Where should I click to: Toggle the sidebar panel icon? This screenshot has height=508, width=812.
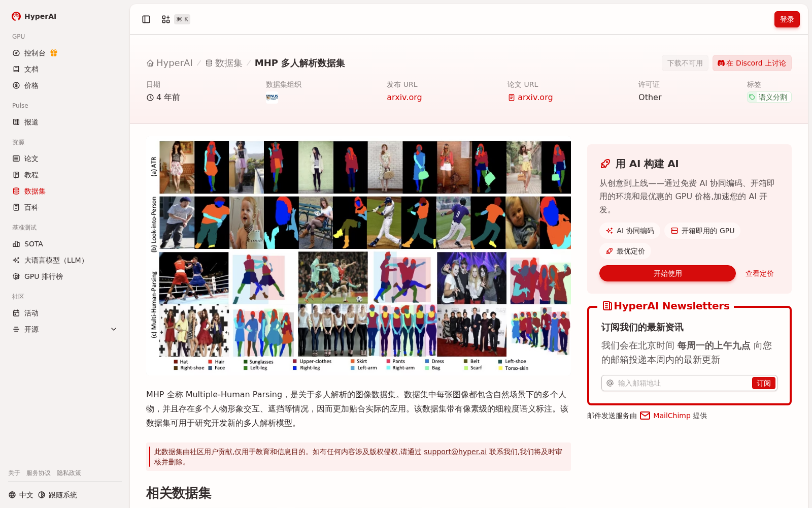click(146, 19)
